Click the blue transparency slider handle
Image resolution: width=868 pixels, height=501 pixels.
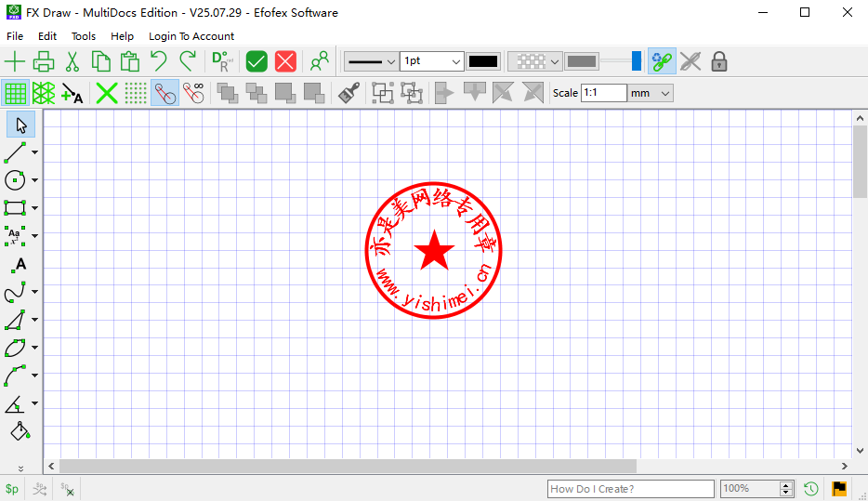637,61
